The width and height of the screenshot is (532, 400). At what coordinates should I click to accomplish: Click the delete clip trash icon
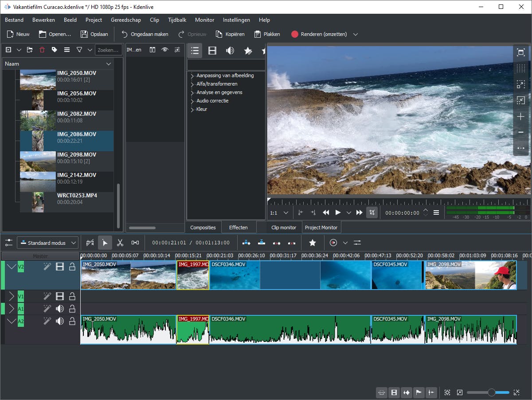(x=42, y=50)
